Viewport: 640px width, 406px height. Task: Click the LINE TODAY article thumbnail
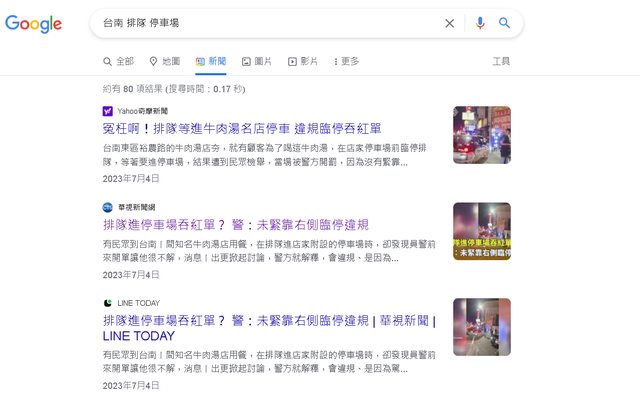(482, 327)
